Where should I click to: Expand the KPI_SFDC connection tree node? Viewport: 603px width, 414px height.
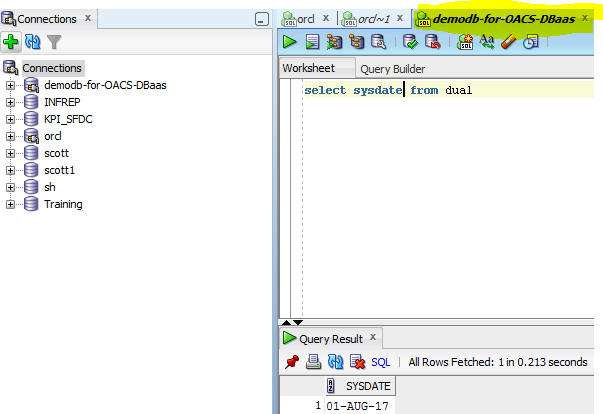click(x=11, y=119)
